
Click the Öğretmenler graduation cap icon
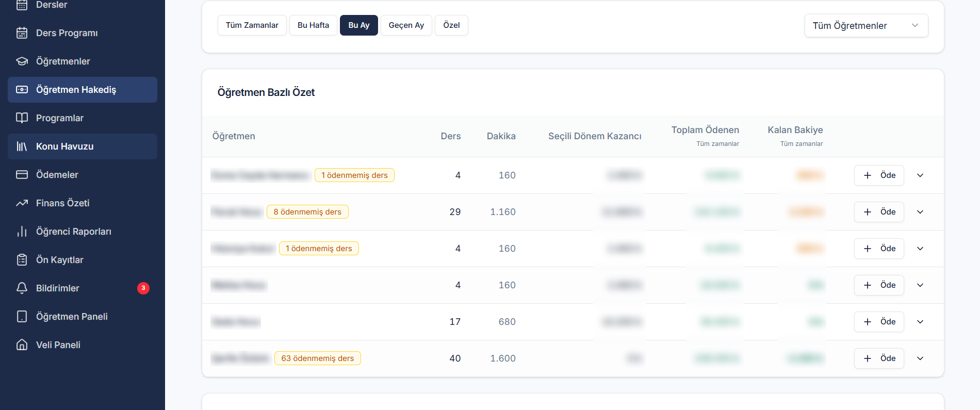pyautogui.click(x=22, y=61)
